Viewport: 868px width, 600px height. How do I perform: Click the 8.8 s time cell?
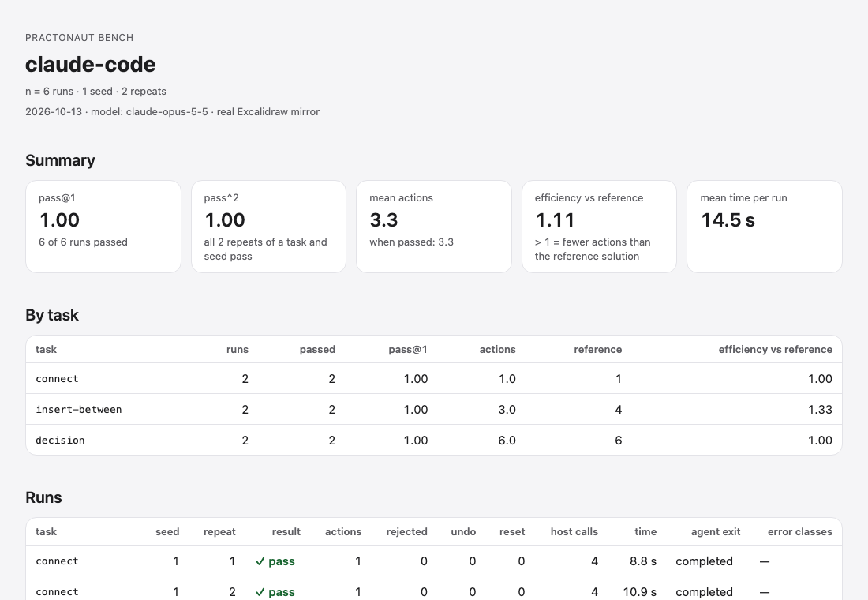click(642, 561)
